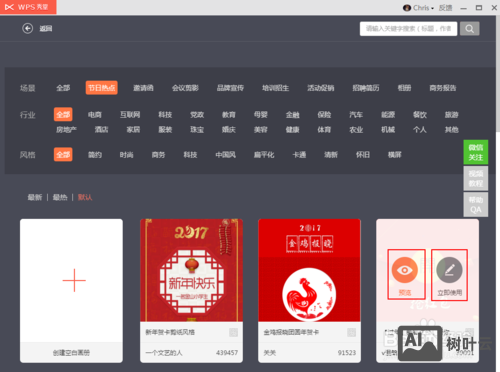Select the 旅游 industry filter
500x372 pixels.
[x=452, y=115]
